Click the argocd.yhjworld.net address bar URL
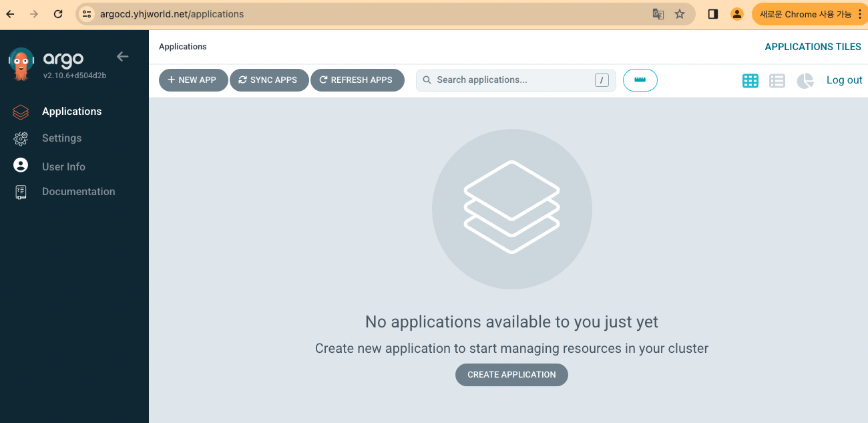Screen dimensions: 868x423 [172, 14]
